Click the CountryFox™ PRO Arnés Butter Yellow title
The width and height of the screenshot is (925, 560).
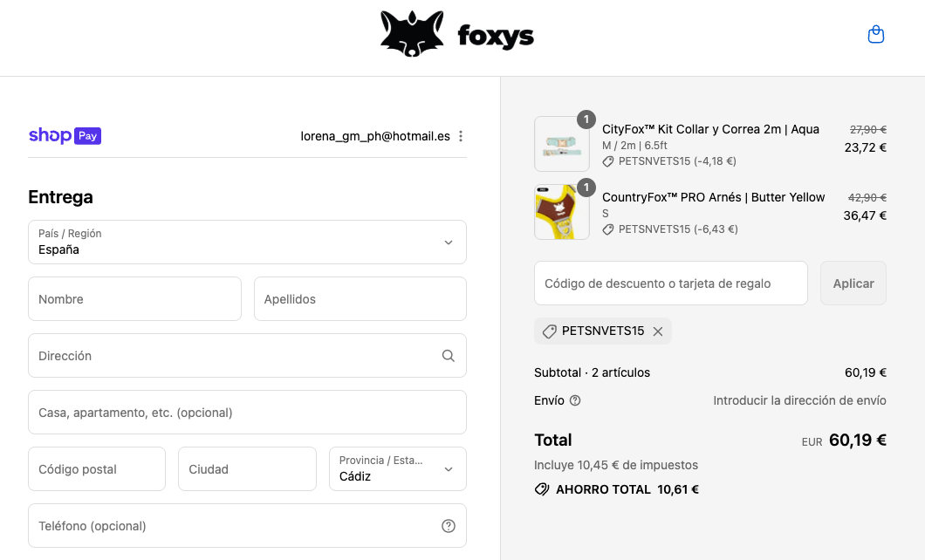(713, 197)
